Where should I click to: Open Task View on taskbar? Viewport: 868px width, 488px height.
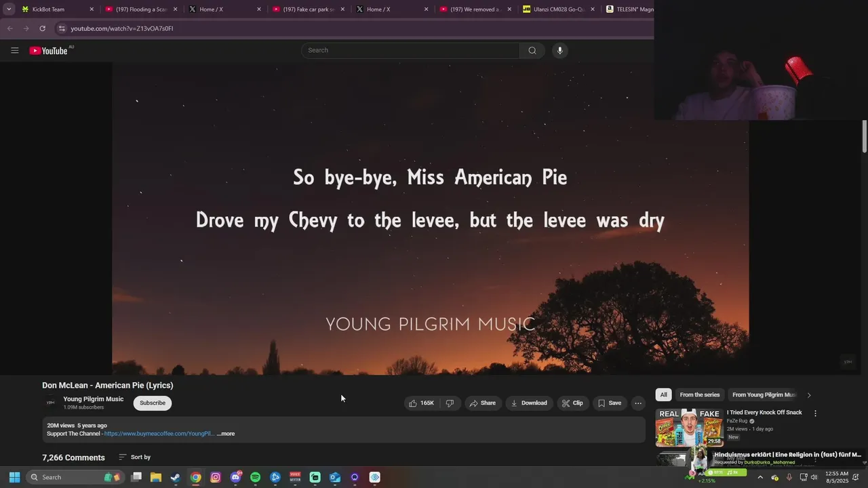(x=136, y=477)
